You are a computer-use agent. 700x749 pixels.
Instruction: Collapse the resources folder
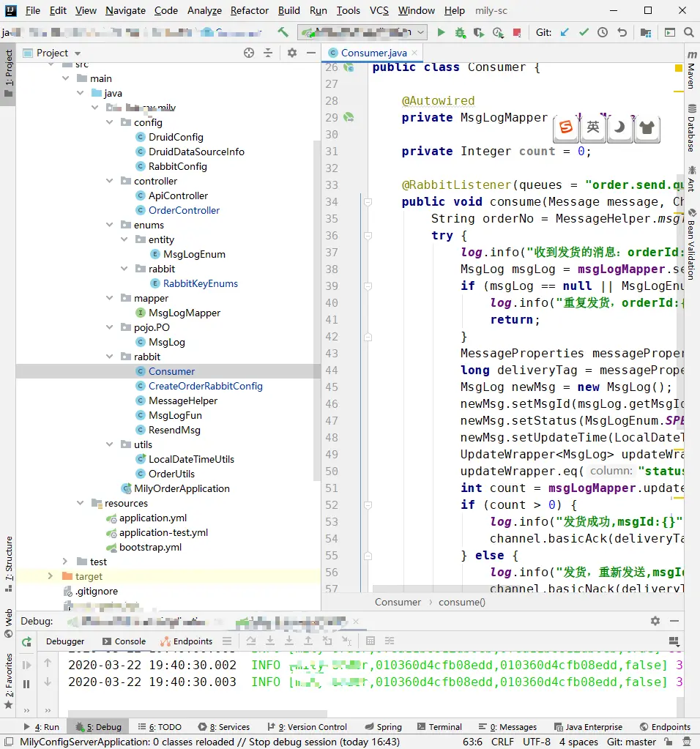[x=81, y=503]
